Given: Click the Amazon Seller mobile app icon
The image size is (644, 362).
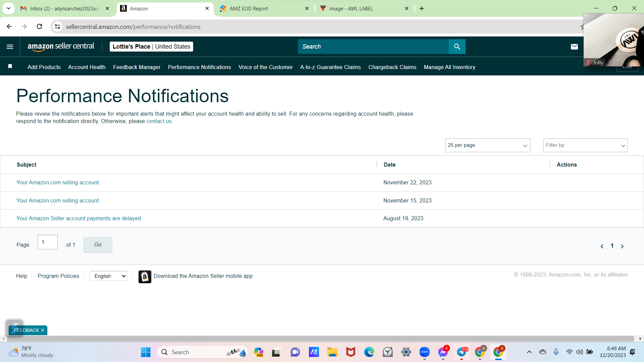Looking at the screenshot, I should pyautogui.click(x=145, y=277).
